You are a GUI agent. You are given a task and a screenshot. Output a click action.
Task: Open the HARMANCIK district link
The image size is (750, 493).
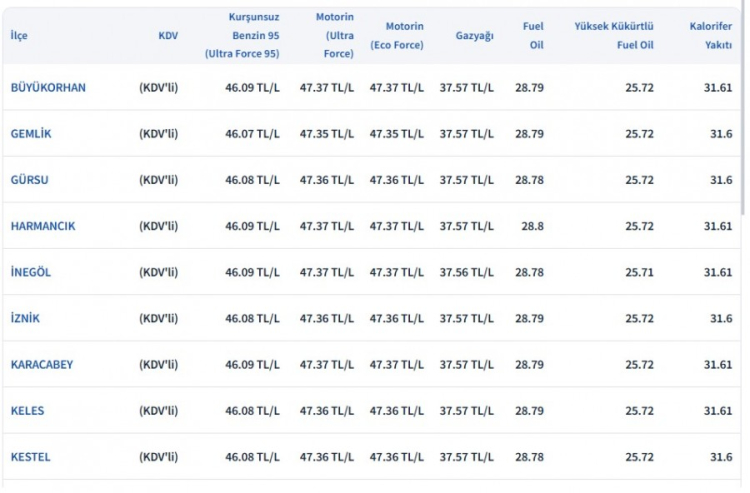(43, 226)
